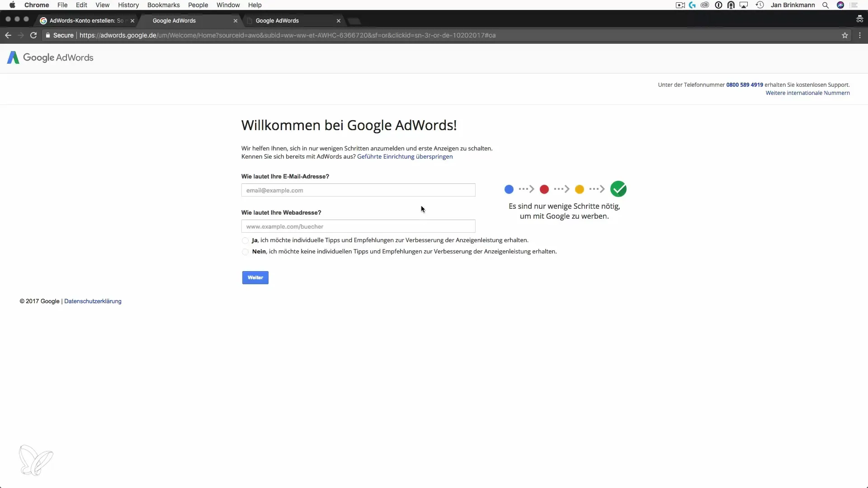
Task: Open the View menu
Action: point(103,5)
